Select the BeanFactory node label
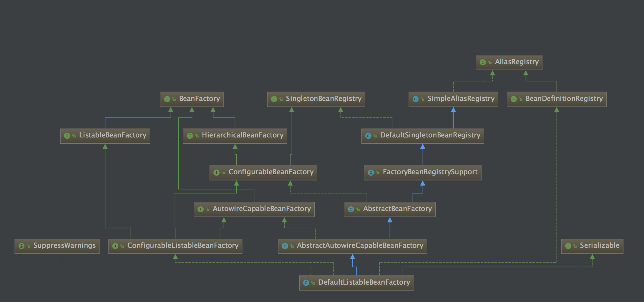Image resolution: width=644 pixels, height=302 pixels. click(200, 99)
